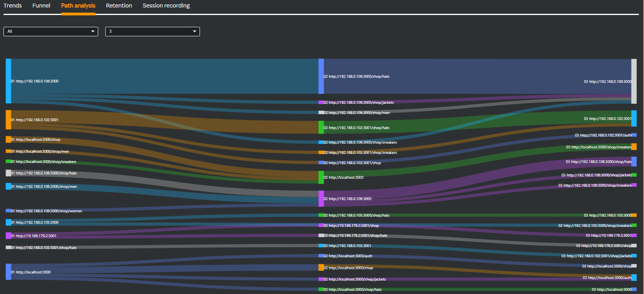Screen dimensions: 644x294
Task: Click 02 http://192.168.0.106:3000/shop/hats label
Action: (357, 77)
